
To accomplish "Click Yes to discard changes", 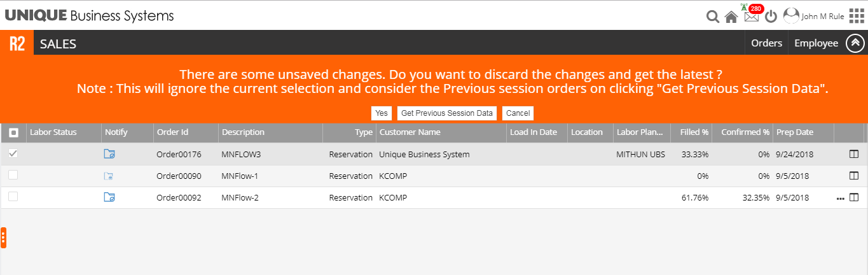I will [x=382, y=113].
